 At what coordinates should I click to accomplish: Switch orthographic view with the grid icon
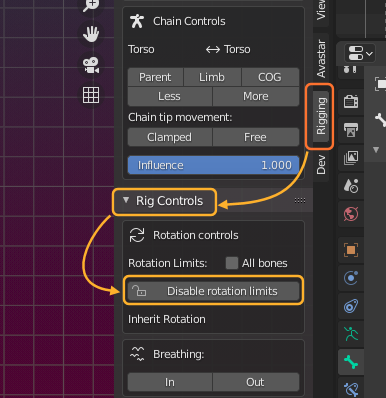(91, 95)
